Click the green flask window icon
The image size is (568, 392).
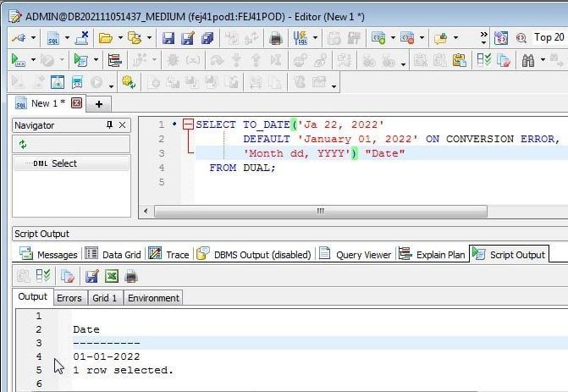tap(58, 82)
